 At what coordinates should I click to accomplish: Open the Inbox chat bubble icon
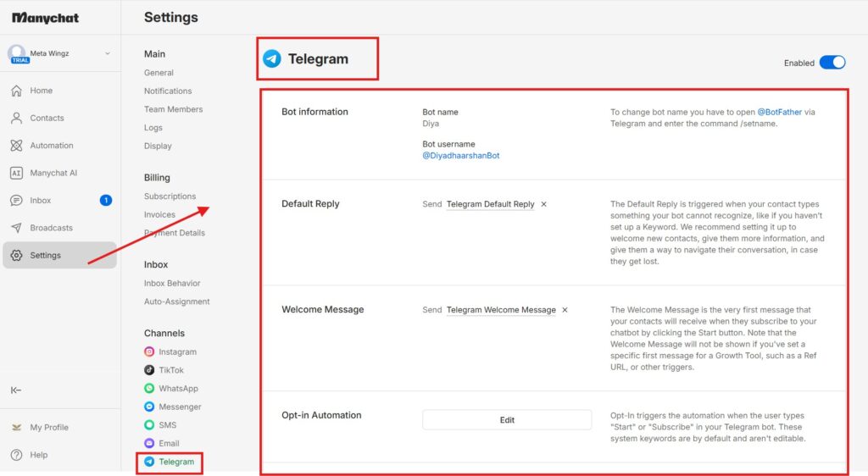[17, 200]
